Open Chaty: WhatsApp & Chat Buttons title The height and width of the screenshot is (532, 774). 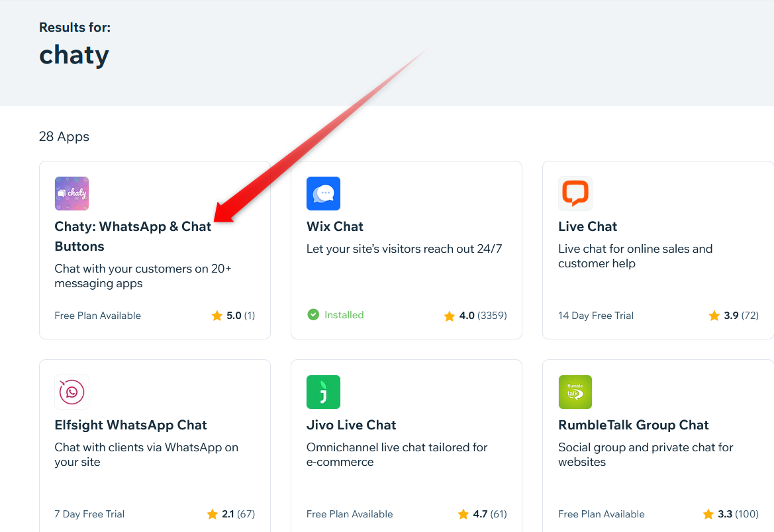pyautogui.click(x=133, y=236)
